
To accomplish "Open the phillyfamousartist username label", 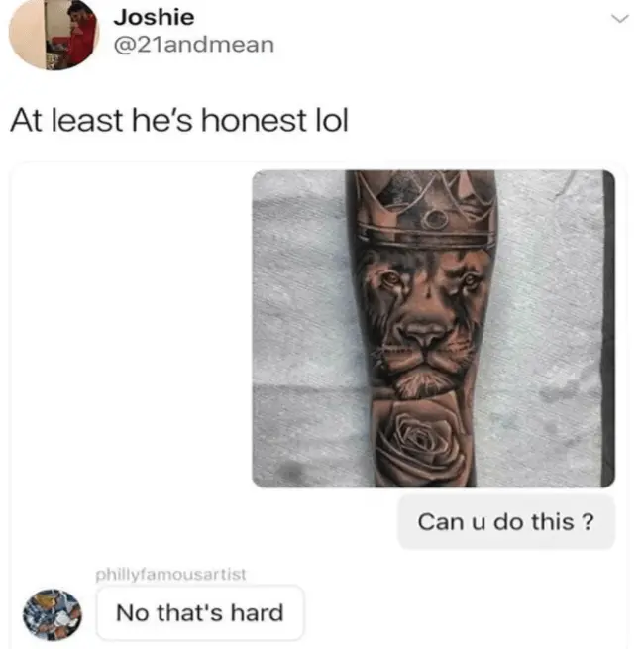I will point(170,574).
